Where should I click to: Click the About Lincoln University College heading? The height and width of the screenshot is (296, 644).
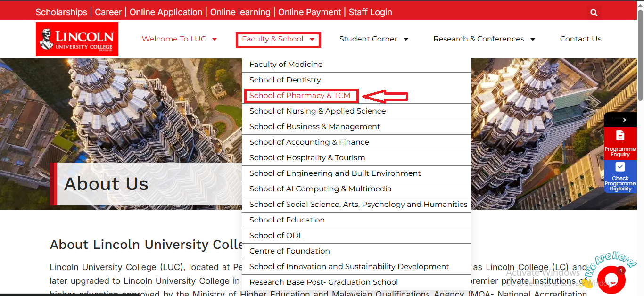146,245
